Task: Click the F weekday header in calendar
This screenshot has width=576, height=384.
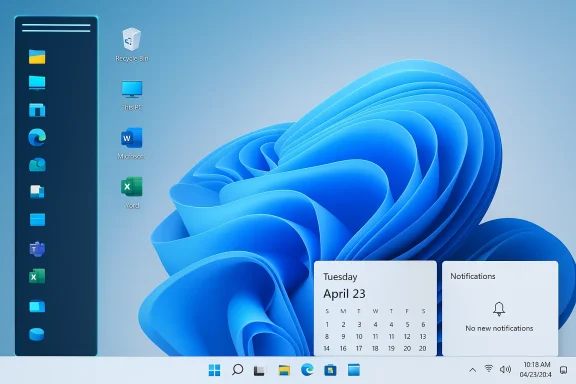Action: (407, 311)
